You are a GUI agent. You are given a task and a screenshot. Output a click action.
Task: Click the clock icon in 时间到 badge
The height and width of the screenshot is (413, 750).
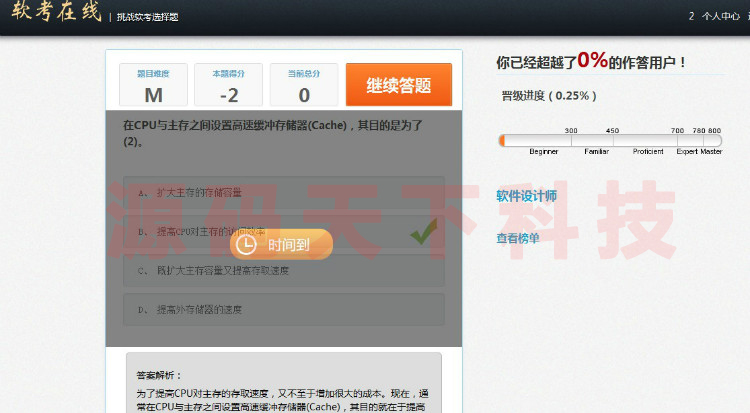tap(246, 245)
